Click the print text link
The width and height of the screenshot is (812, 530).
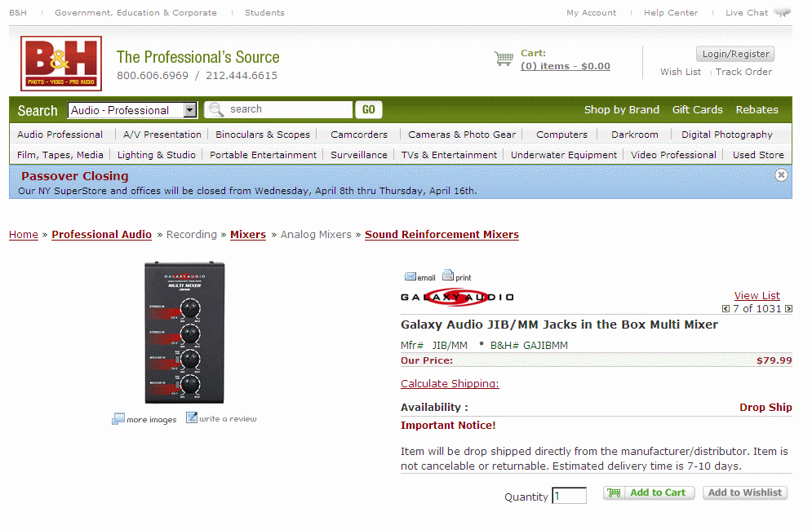tap(464, 278)
